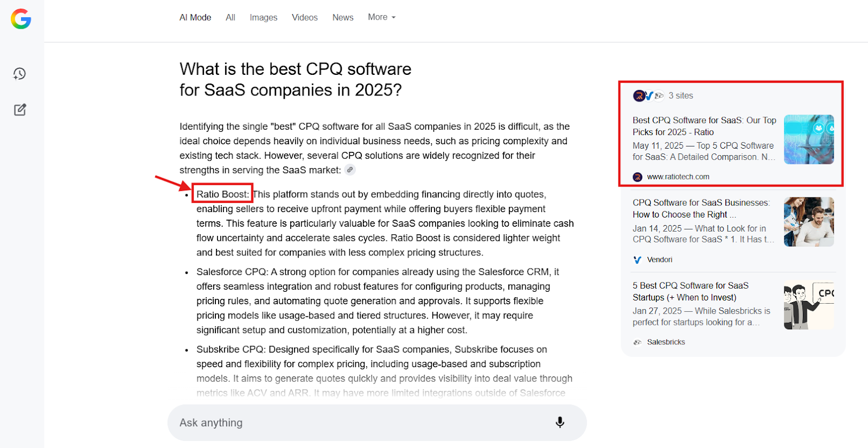Click the question heading 'What is the best CPQ software'
The image size is (868, 448).
(296, 69)
